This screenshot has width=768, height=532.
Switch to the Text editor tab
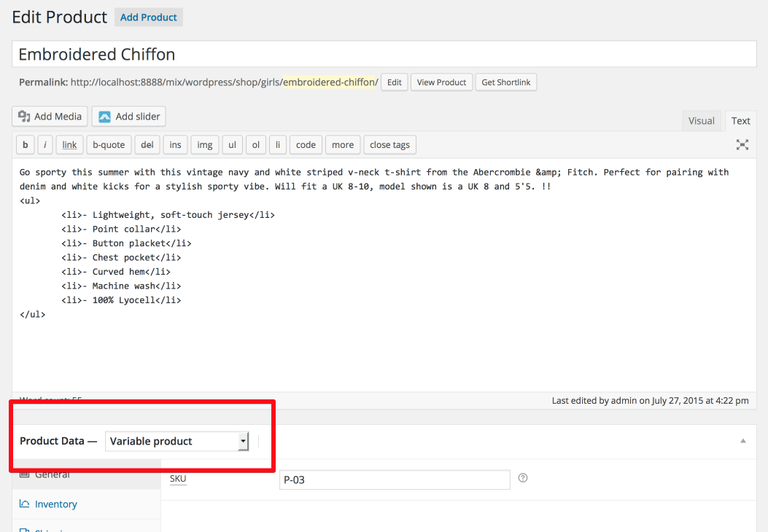click(740, 121)
